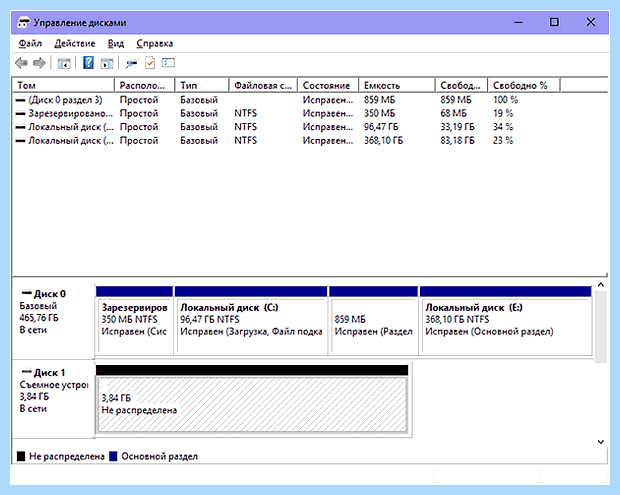The image size is (620, 495).
Task: Click the vertical scrollbar thumb in disk pane
Action: (601, 327)
